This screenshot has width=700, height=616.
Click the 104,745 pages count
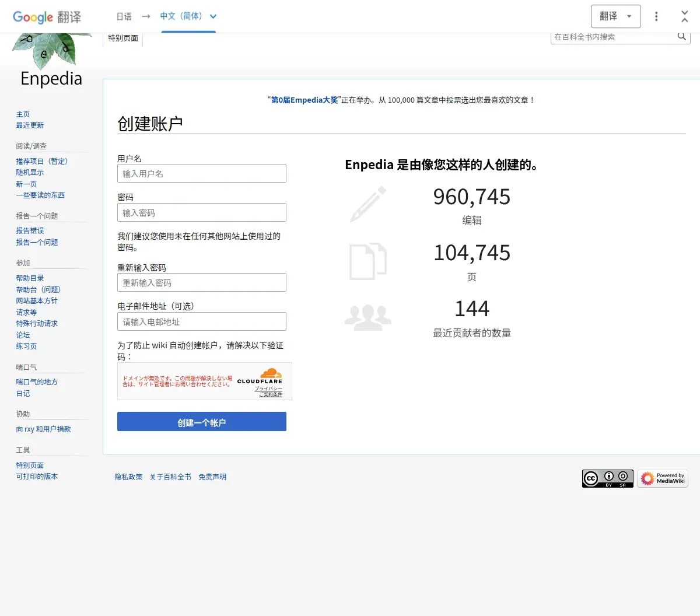coord(472,253)
